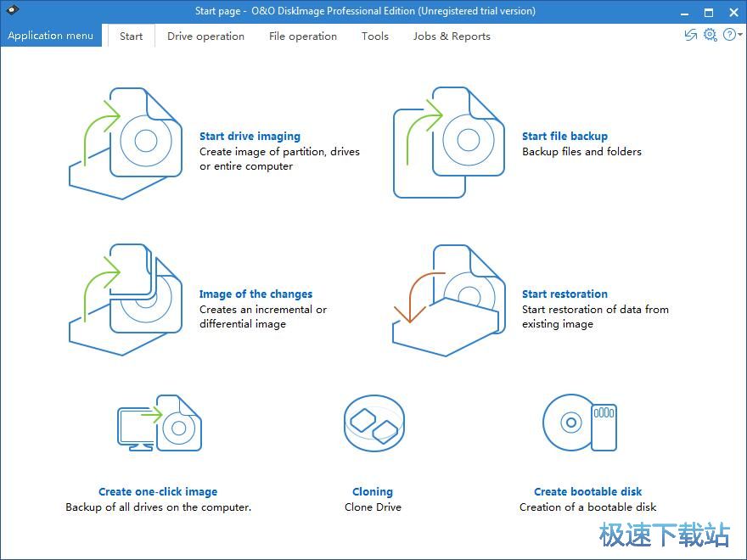Open the Jobs & Reports tab

[452, 36]
